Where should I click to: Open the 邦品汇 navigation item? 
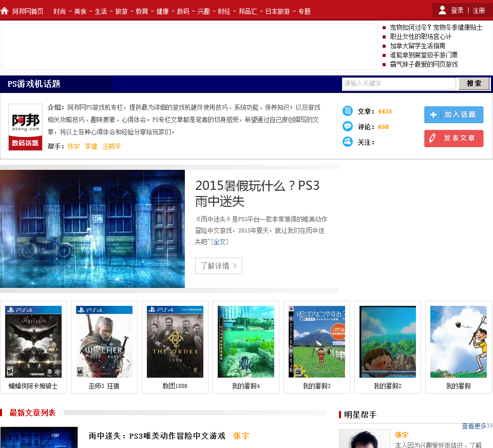pos(248,12)
